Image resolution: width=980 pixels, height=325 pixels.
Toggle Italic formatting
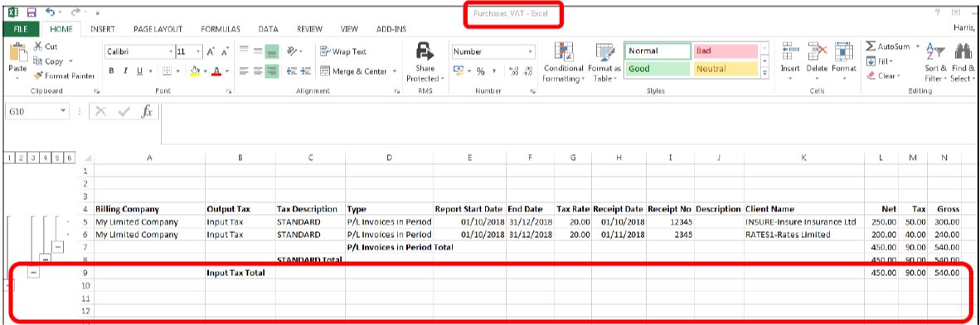coord(126,71)
